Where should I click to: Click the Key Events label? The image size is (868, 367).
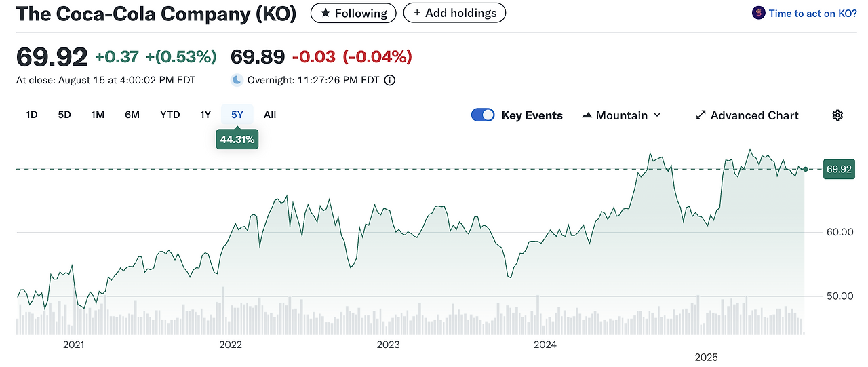[x=532, y=115]
